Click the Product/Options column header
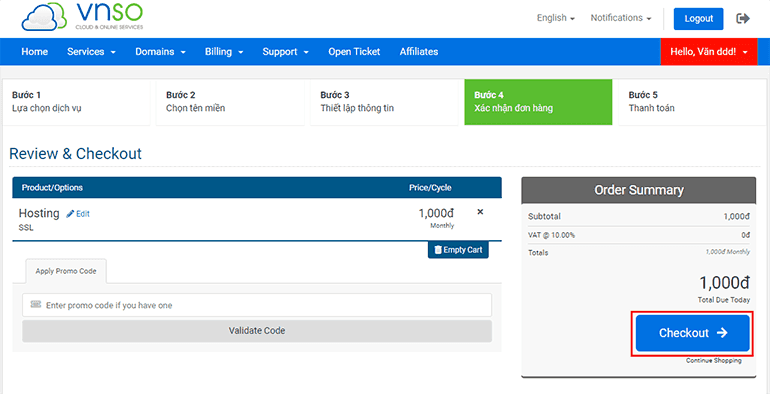 tap(53, 188)
